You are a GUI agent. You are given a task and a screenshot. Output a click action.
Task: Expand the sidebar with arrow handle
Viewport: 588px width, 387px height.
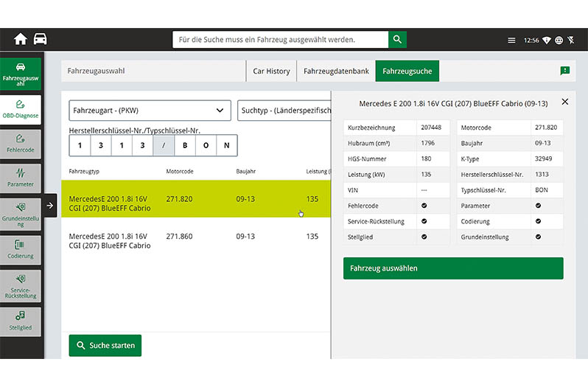(49, 206)
